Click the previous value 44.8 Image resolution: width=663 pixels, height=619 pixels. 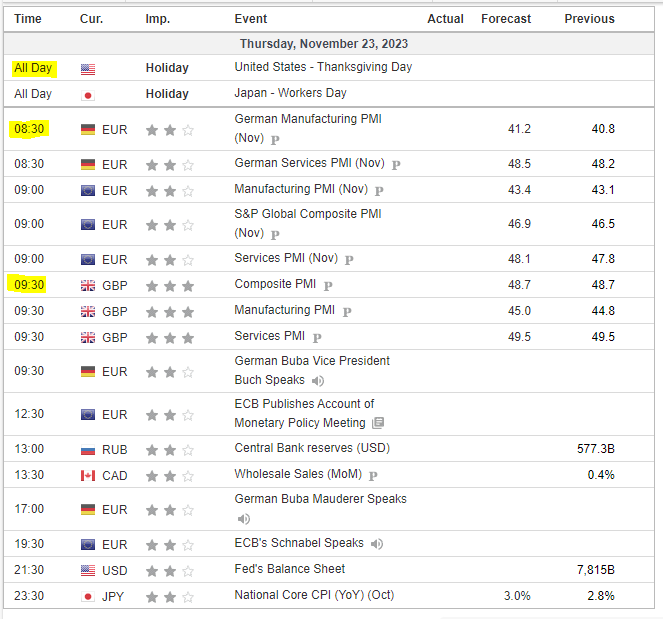click(x=603, y=311)
